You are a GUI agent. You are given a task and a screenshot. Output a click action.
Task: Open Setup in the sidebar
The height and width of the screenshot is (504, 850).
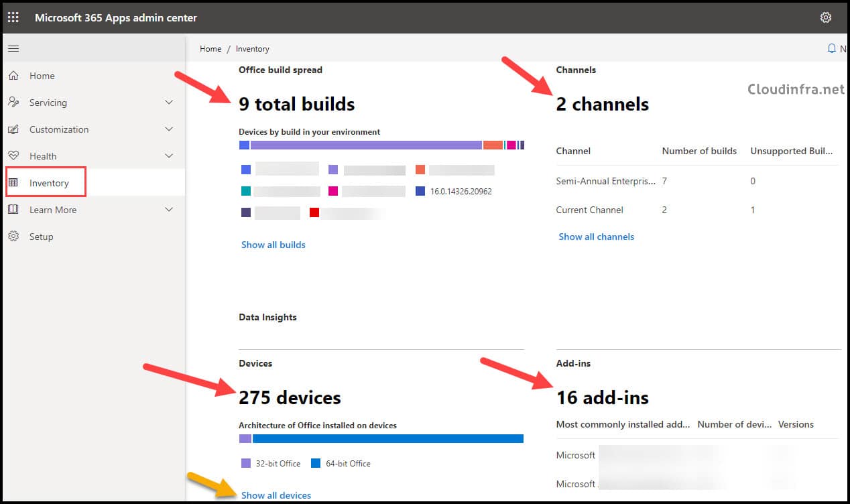tap(41, 237)
